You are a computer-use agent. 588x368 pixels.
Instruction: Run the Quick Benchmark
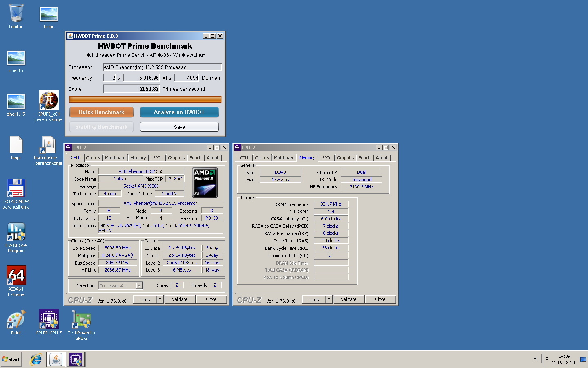point(101,112)
